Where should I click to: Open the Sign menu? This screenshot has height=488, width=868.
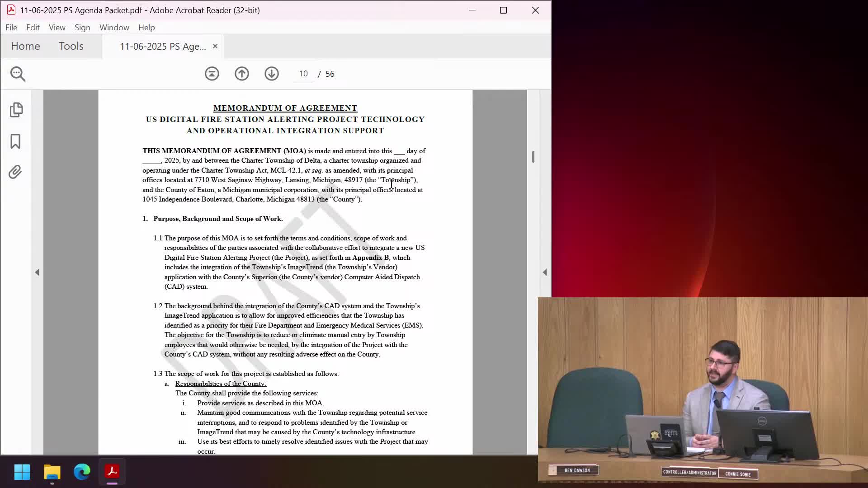pyautogui.click(x=82, y=27)
